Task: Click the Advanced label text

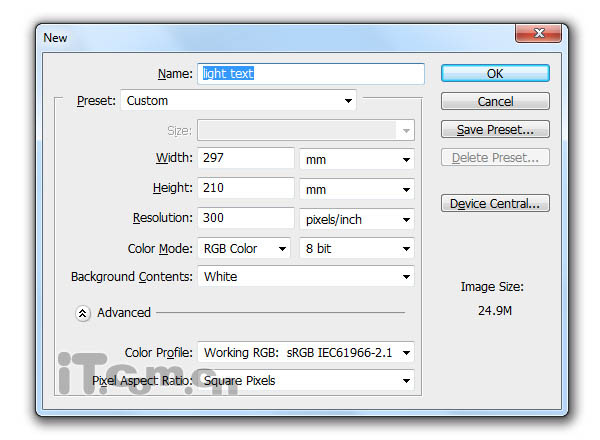Action: (124, 313)
